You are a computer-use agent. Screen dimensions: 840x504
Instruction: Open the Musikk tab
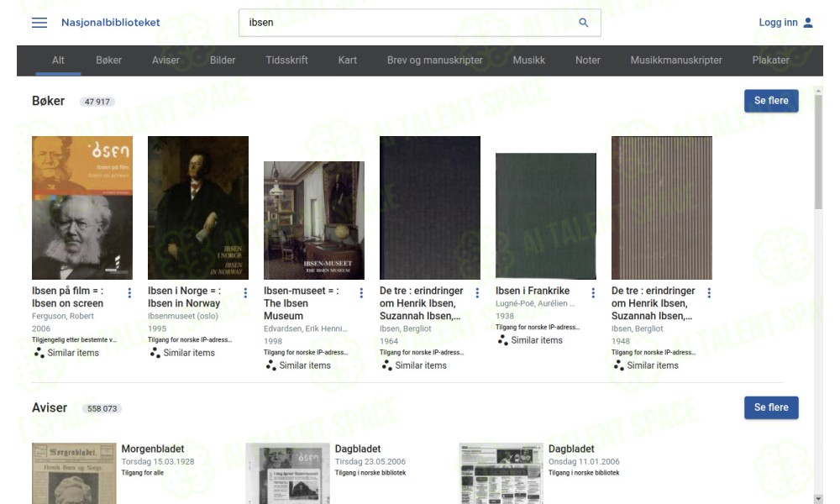tap(528, 60)
